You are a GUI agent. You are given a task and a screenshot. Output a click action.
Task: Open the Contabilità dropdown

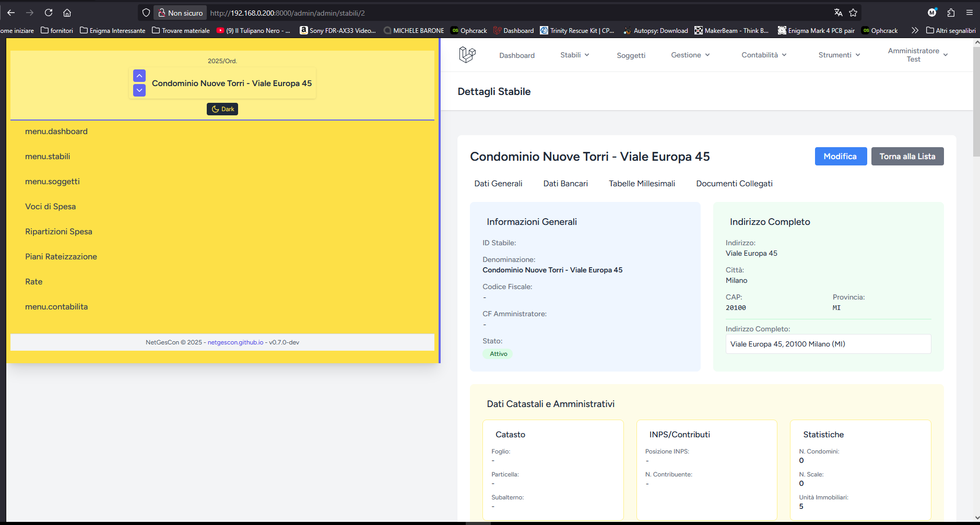764,55
